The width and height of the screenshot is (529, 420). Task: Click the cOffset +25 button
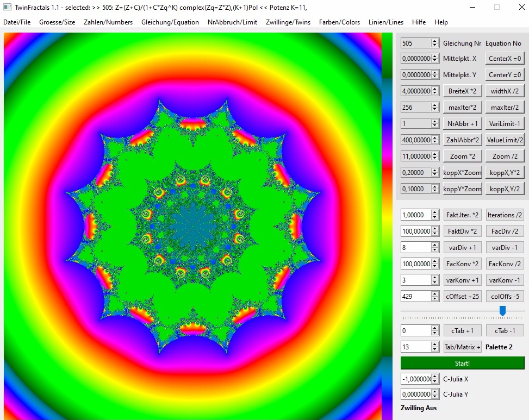pos(462,296)
